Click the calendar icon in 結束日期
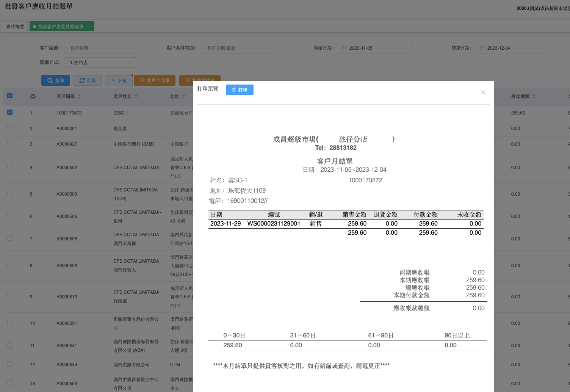This screenshot has width=570, height=392. pos(482,48)
